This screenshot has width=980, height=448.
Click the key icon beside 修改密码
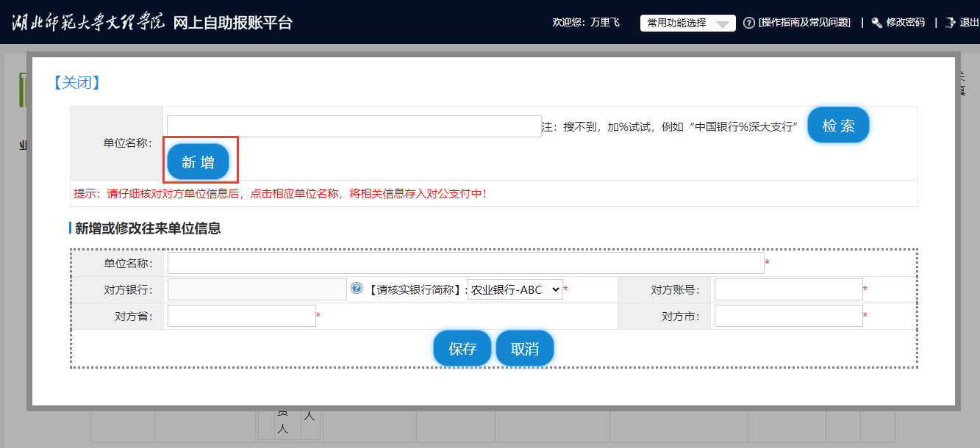[876, 23]
